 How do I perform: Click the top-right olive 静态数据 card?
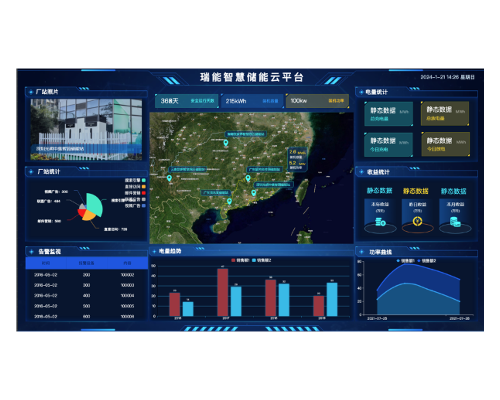click(445, 114)
